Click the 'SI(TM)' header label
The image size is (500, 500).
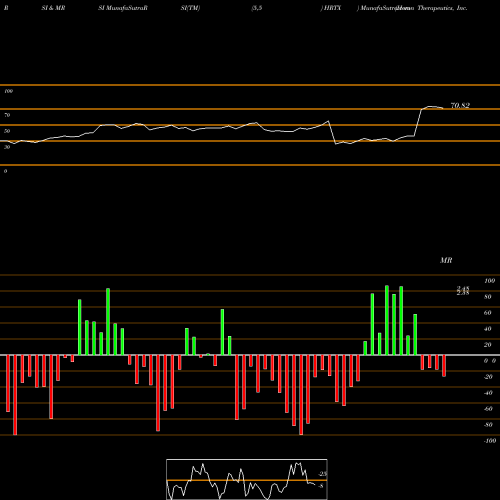click(190, 8)
